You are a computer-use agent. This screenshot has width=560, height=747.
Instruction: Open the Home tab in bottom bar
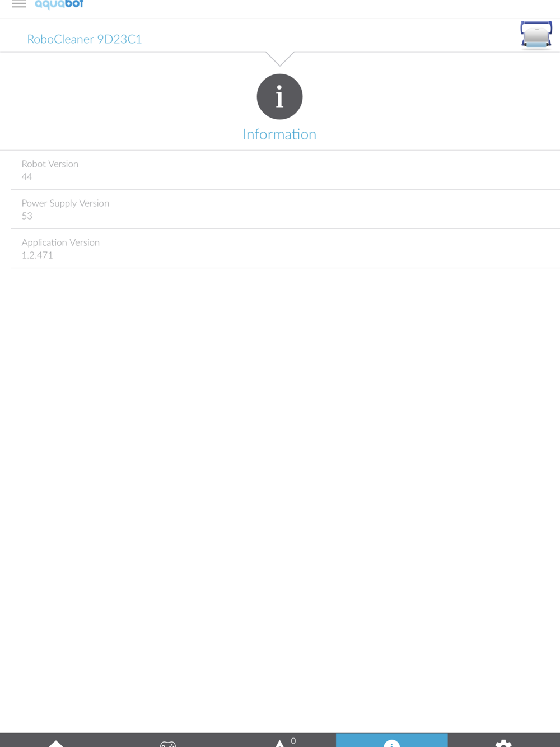click(x=56, y=740)
